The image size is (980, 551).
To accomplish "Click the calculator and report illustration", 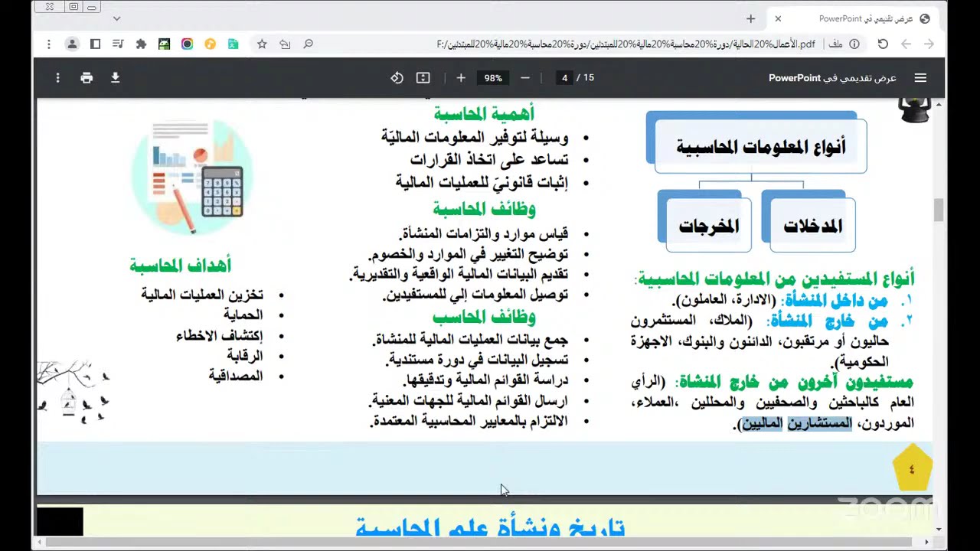I will (191, 177).
